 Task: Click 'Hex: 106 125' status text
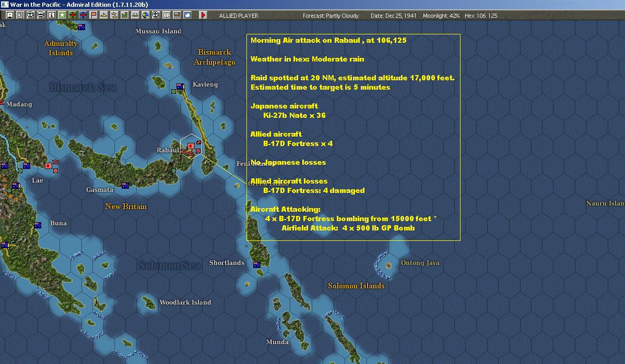pyautogui.click(x=481, y=16)
